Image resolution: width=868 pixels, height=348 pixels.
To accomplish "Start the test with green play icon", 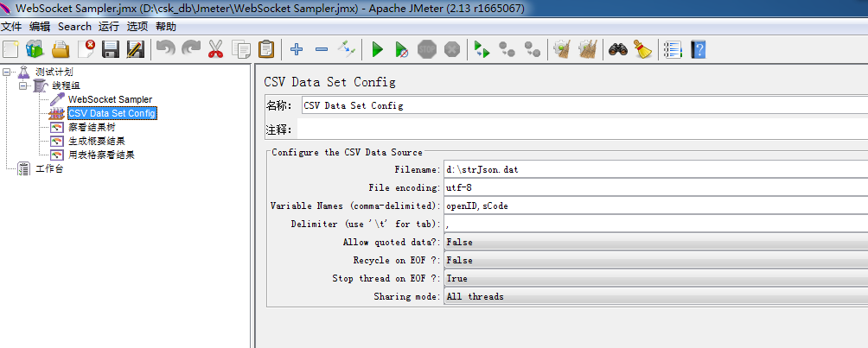I will coord(378,49).
